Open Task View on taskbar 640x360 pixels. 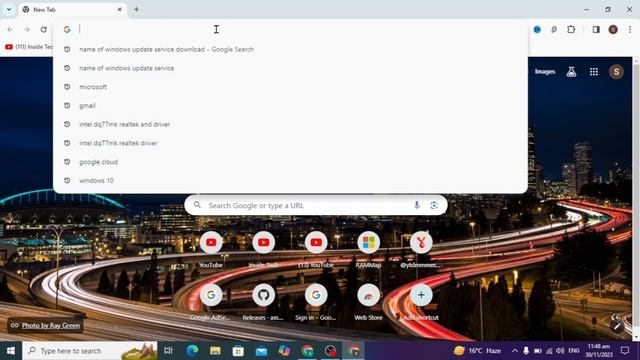click(x=168, y=351)
